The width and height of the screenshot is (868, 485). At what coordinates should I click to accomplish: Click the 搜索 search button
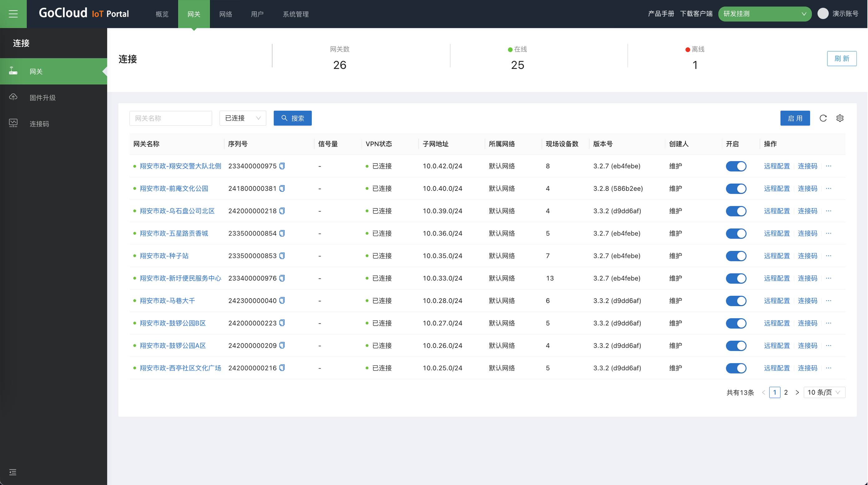coord(293,118)
